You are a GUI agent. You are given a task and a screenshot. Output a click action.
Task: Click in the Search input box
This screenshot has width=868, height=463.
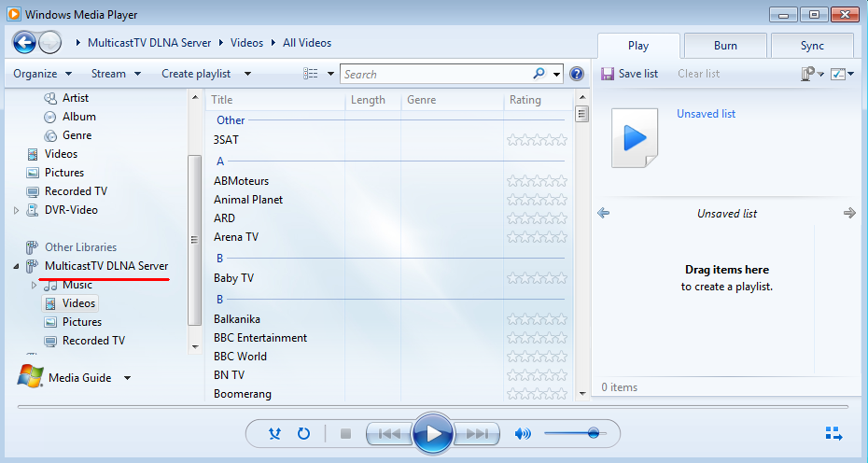[434, 74]
